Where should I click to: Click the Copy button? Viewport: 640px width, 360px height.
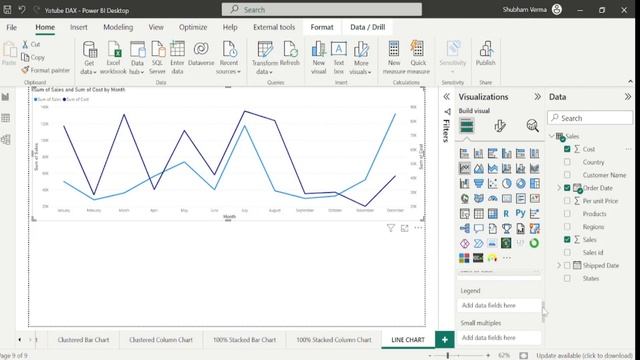tap(33, 58)
